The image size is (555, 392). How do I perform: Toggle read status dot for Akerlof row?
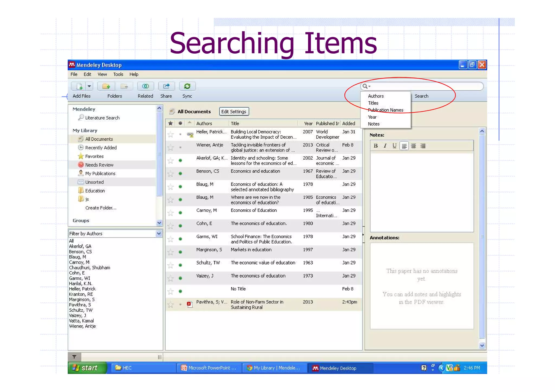180,160
